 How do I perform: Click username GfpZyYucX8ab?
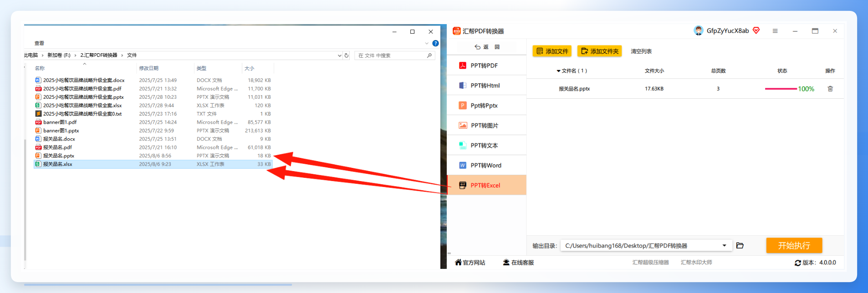728,30
